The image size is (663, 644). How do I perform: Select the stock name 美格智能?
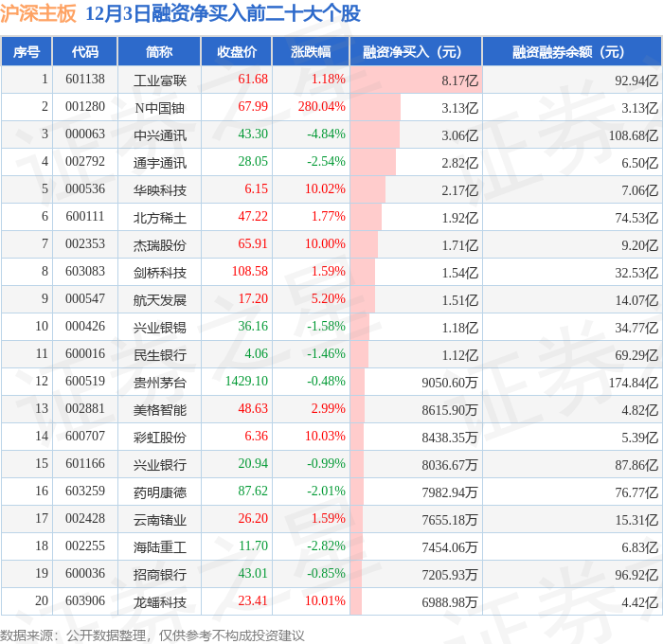pos(160,410)
